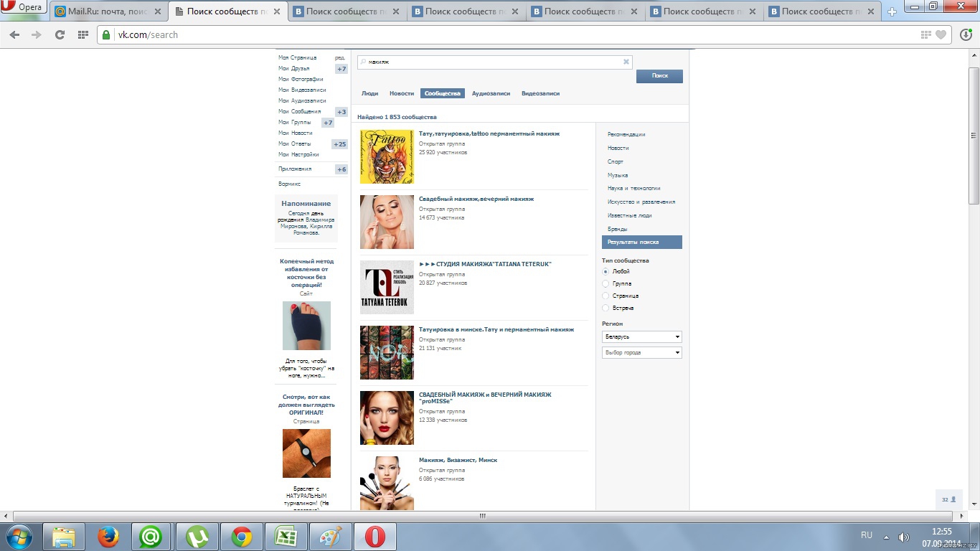Open File Explorer from the taskbar
Screen dimensions: 980x551
coord(64,537)
